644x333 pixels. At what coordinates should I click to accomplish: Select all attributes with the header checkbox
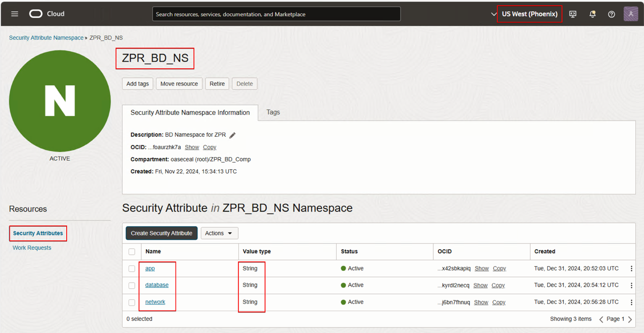click(x=131, y=252)
